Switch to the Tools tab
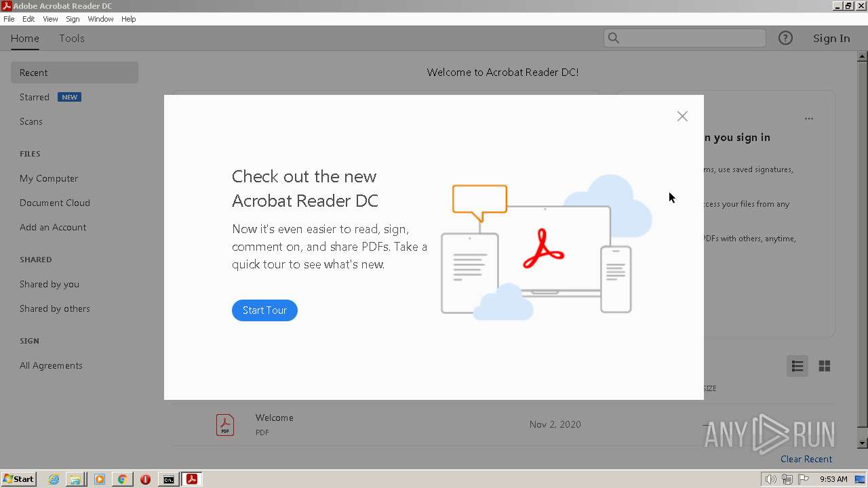 click(x=72, y=39)
